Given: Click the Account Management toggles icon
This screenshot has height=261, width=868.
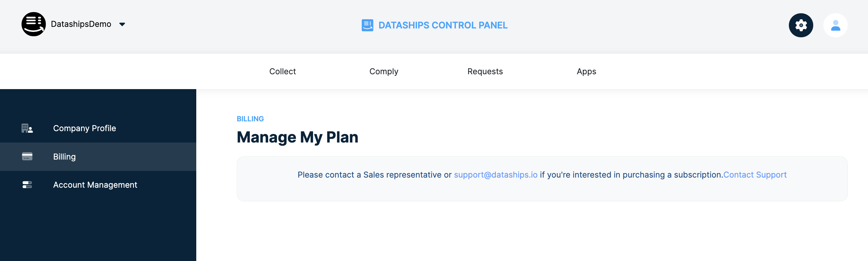Looking at the screenshot, I should pos(27,185).
